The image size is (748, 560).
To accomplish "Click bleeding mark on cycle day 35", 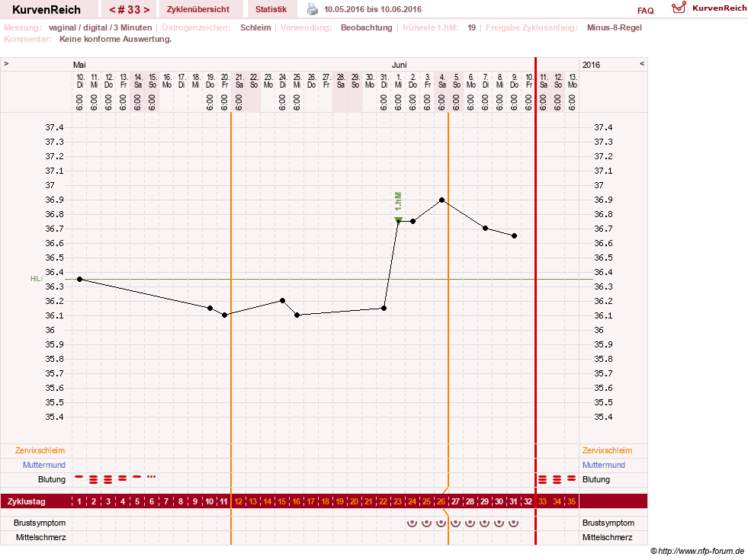I will 572,478.
